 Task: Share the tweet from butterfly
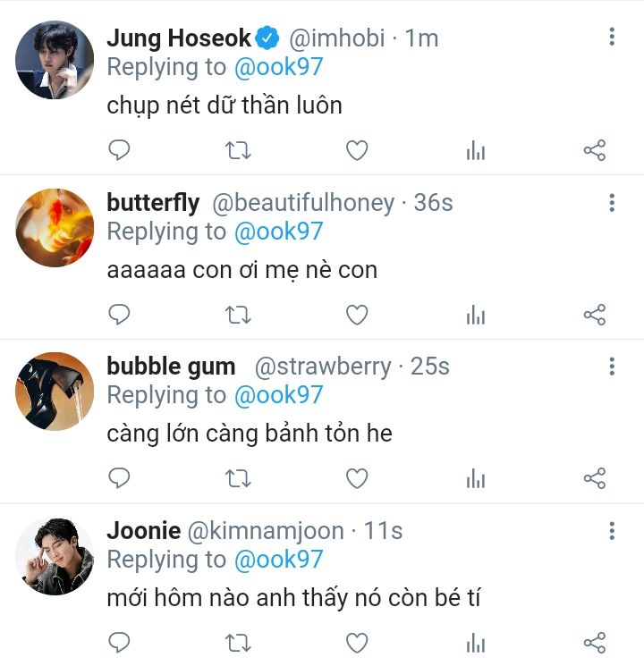point(595,315)
